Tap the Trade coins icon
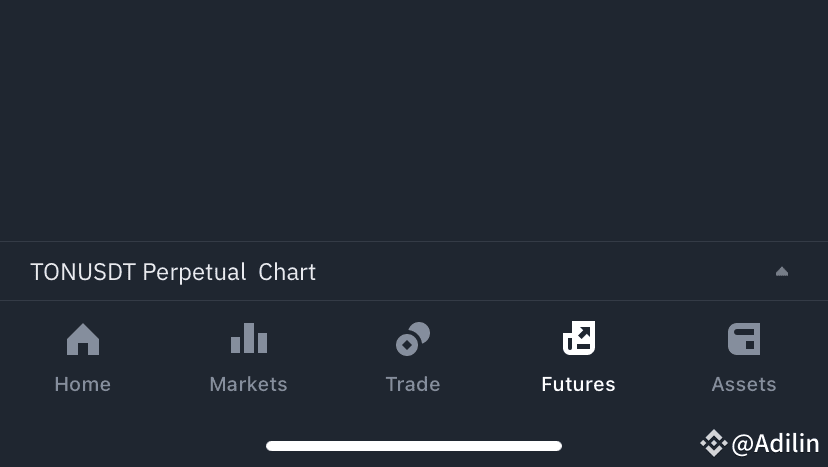The width and height of the screenshot is (828, 467). 413,340
